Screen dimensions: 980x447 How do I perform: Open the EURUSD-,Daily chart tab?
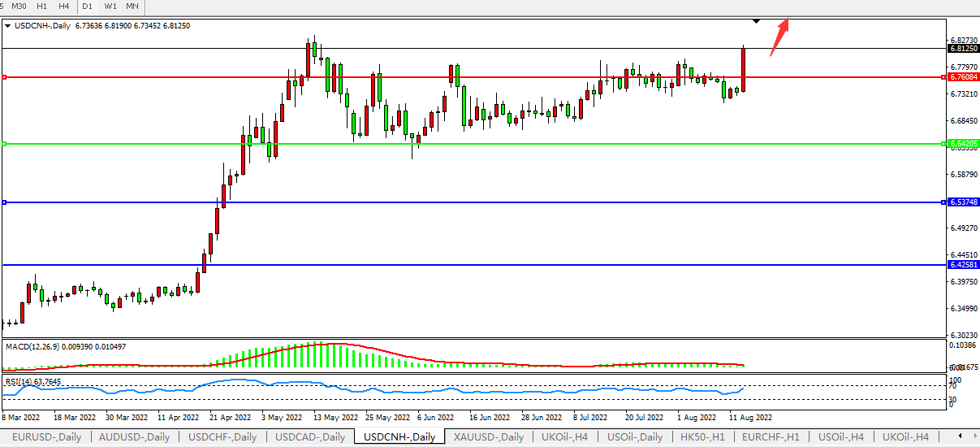click(45, 437)
